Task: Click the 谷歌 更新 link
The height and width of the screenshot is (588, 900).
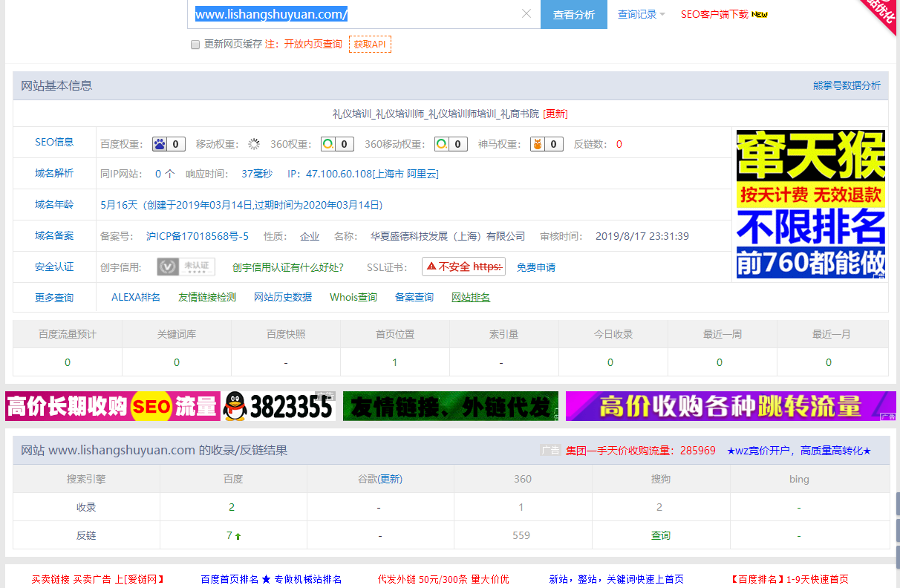Action: pyautogui.click(x=391, y=479)
